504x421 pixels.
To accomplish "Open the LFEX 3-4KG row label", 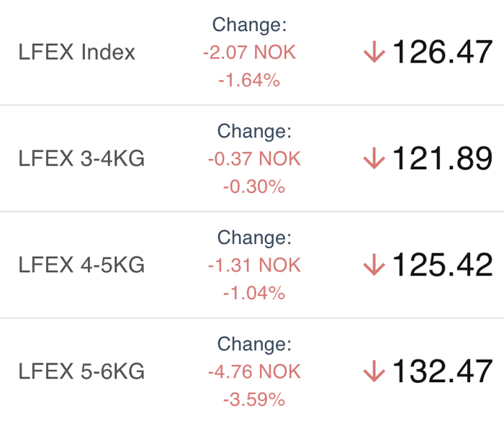I will (81, 158).
